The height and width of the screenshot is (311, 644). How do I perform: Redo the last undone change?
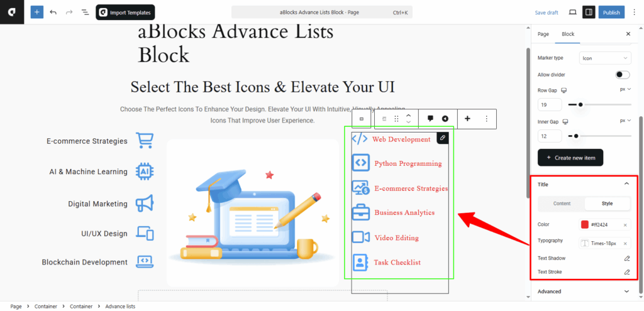(x=69, y=13)
